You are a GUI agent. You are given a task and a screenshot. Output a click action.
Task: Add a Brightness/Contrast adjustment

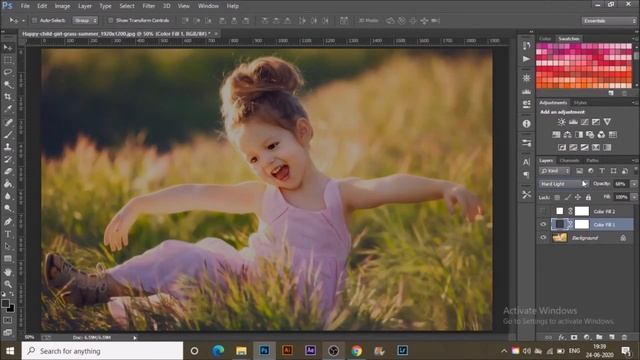[562, 122]
